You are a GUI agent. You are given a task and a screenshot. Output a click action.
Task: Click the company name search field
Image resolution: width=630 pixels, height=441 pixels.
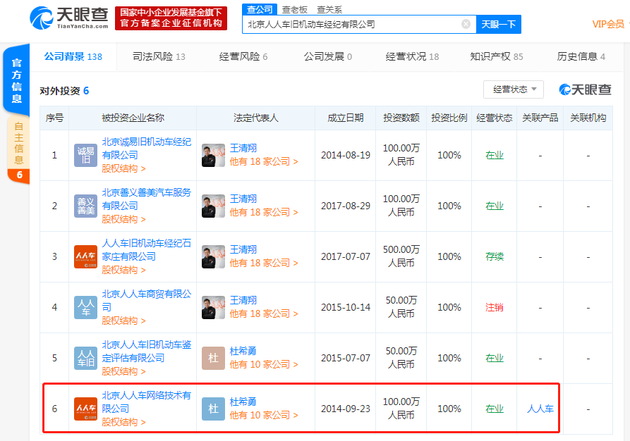point(350,24)
